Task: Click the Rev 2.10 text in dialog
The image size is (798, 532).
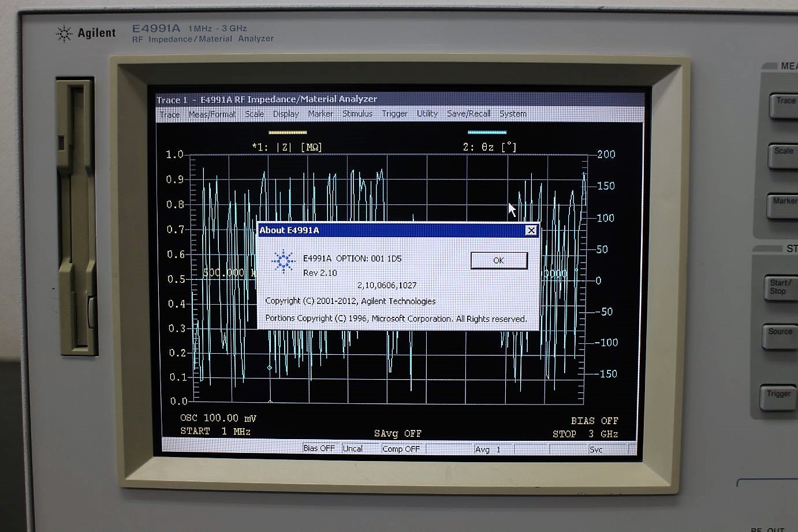Action: pyautogui.click(x=320, y=273)
